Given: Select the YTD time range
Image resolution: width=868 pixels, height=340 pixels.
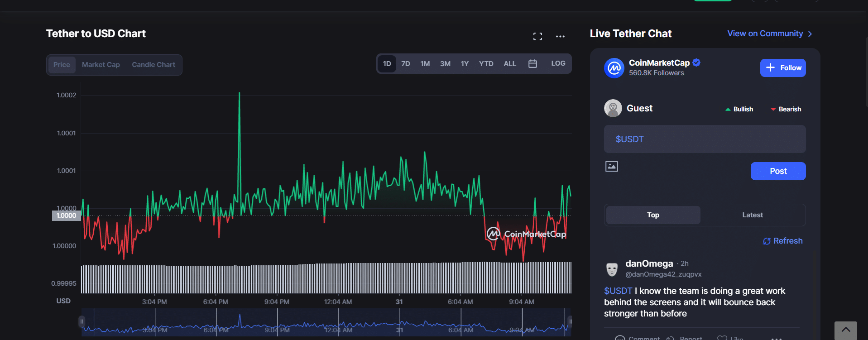Looking at the screenshot, I should pos(486,64).
